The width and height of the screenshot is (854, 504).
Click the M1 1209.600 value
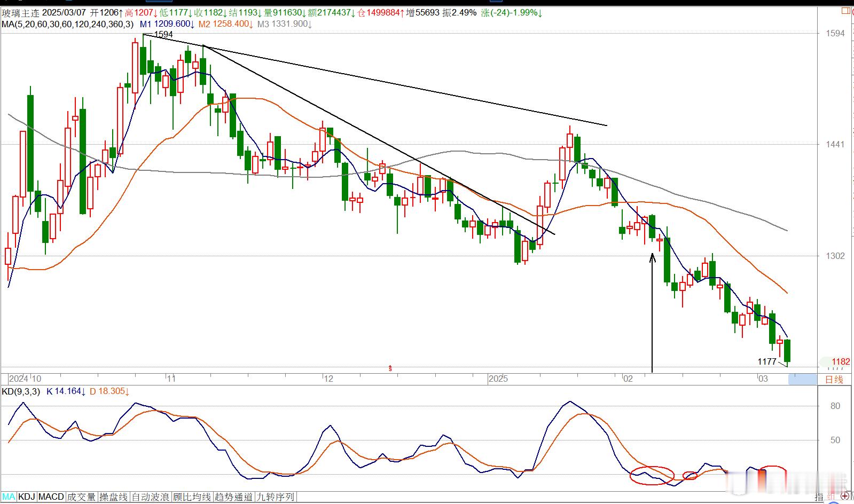(x=167, y=24)
